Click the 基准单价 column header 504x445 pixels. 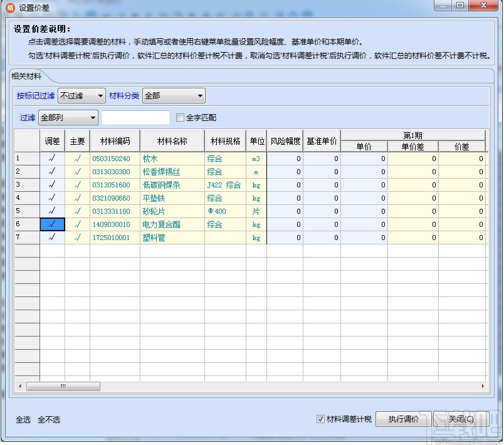point(322,141)
